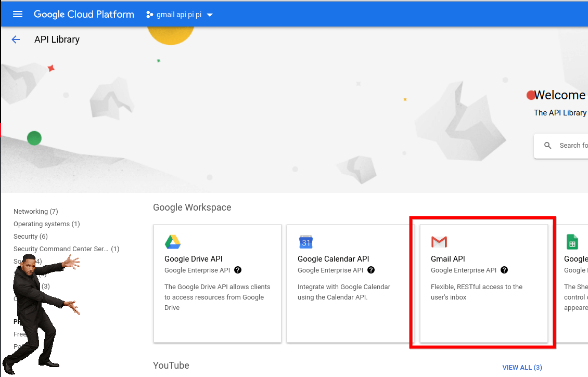Open the hamburger navigation menu
The width and height of the screenshot is (588, 377).
[18, 14]
